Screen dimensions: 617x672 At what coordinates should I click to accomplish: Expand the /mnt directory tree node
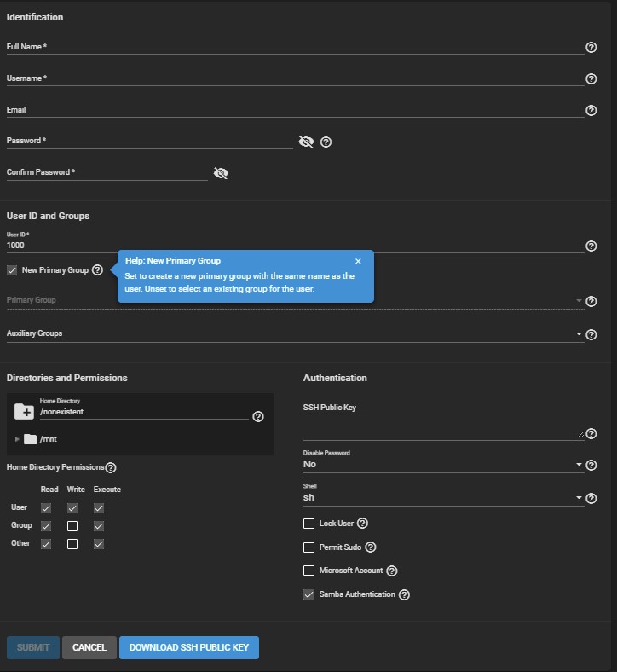[x=17, y=439]
